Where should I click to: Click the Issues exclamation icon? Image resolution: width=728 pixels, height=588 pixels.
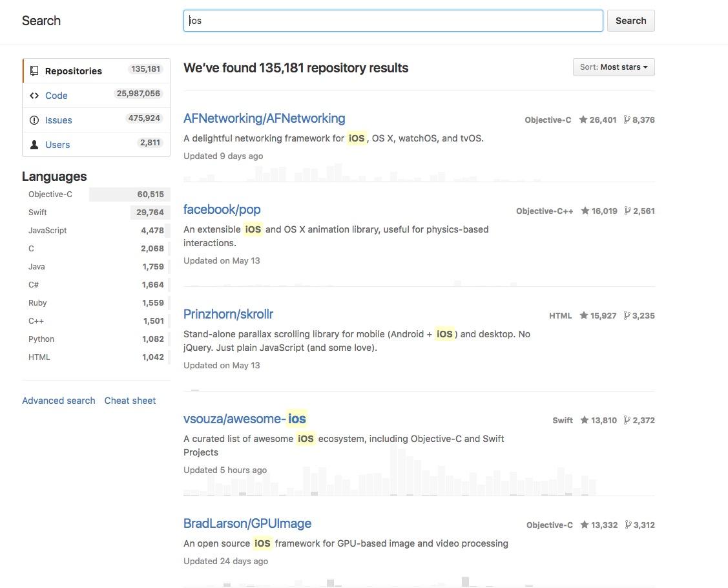[x=34, y=120]
